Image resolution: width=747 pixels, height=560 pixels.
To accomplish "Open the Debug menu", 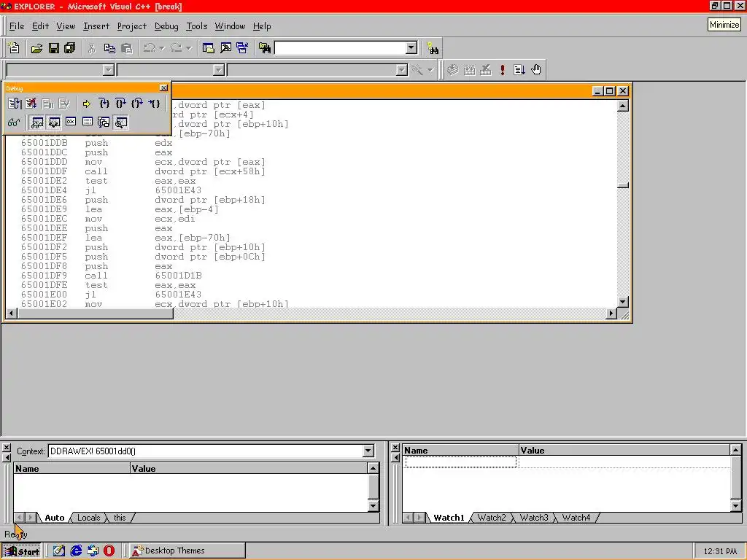I will point(166,26).
